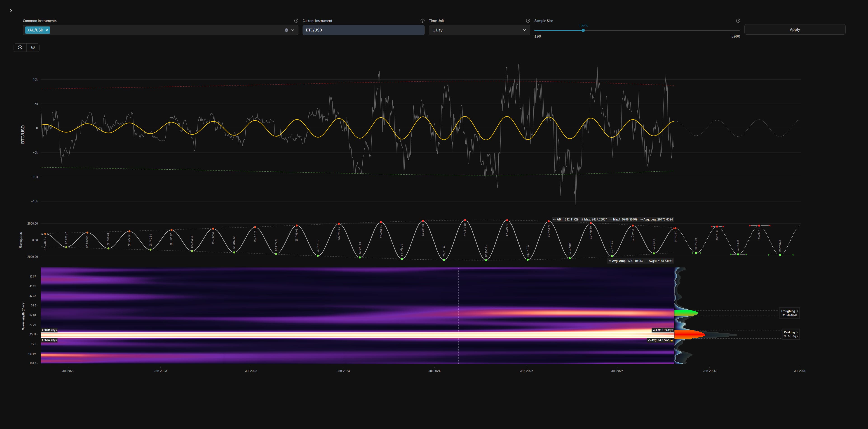Open Time Unit help icon
The width and height of the screenshot is (868, 429).
tap(528, 21)
